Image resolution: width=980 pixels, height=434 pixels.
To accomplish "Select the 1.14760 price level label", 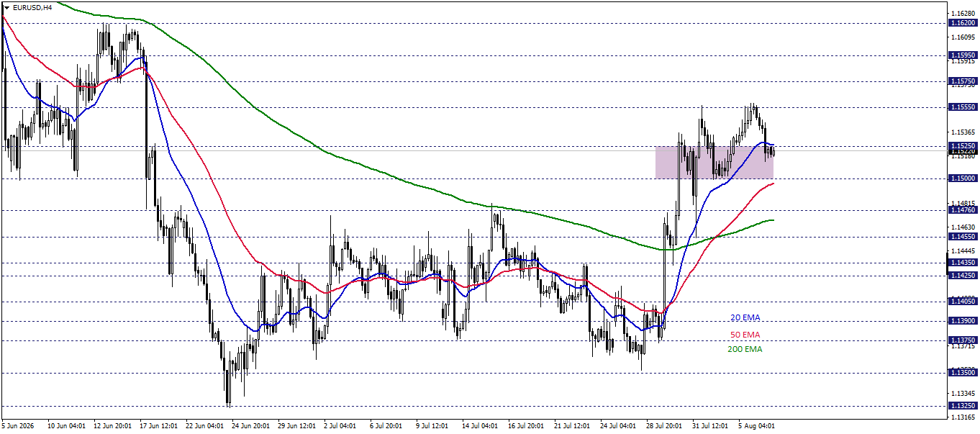I will [x=963, y=210].
